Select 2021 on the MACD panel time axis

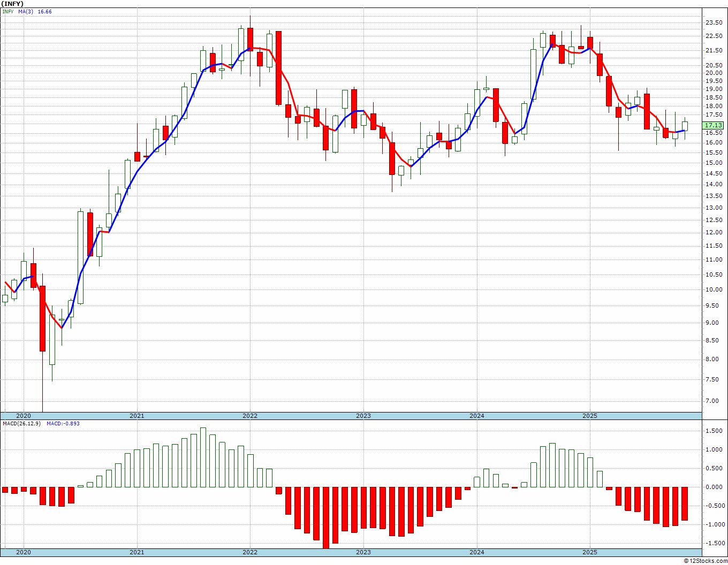pyautogui.click(x=137, y=552)
